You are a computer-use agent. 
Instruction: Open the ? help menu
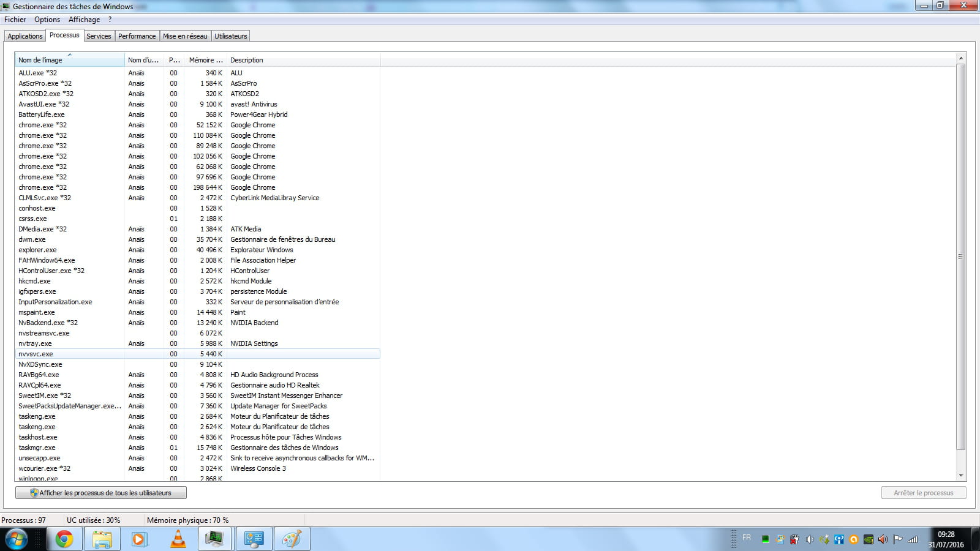pos(110,20)
